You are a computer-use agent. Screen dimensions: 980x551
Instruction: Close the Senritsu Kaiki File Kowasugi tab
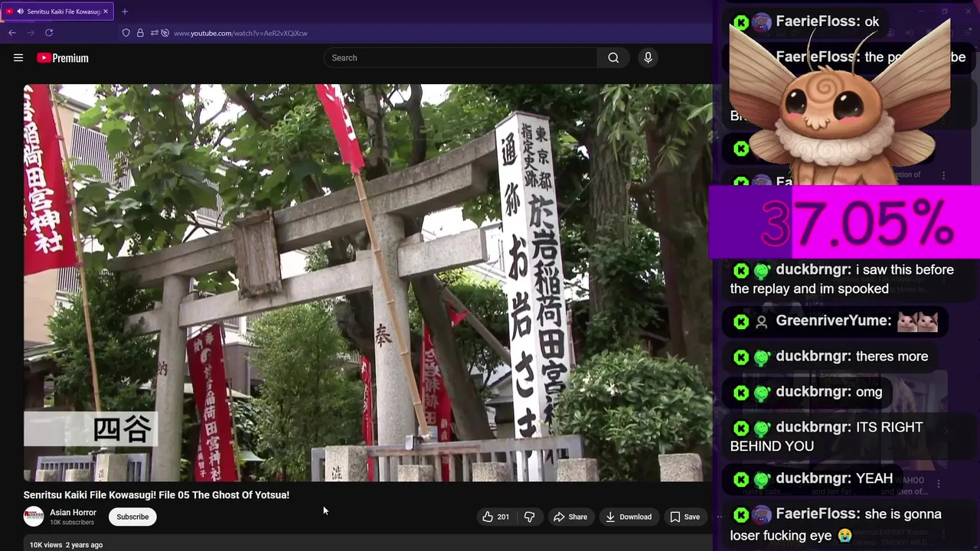(x=106, y=11)
